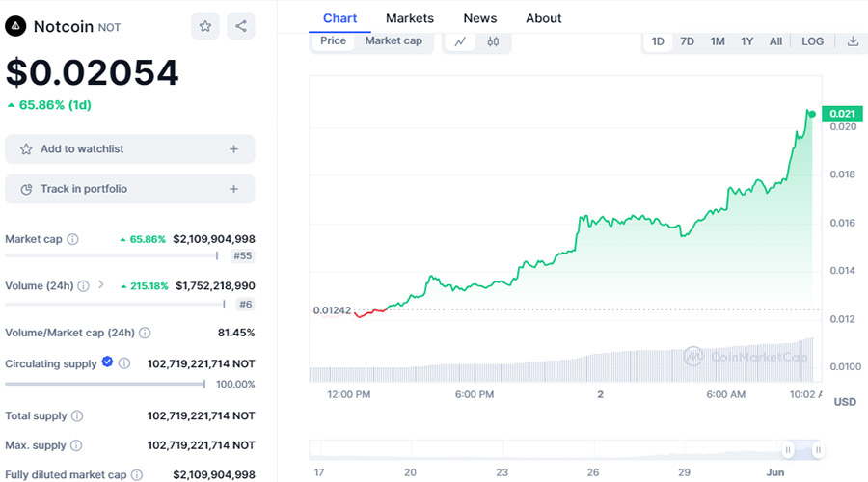Viewport: 868px width, 482px height.
Task: Toggle chart to Market cap view
Action: (x=393, y=41)
